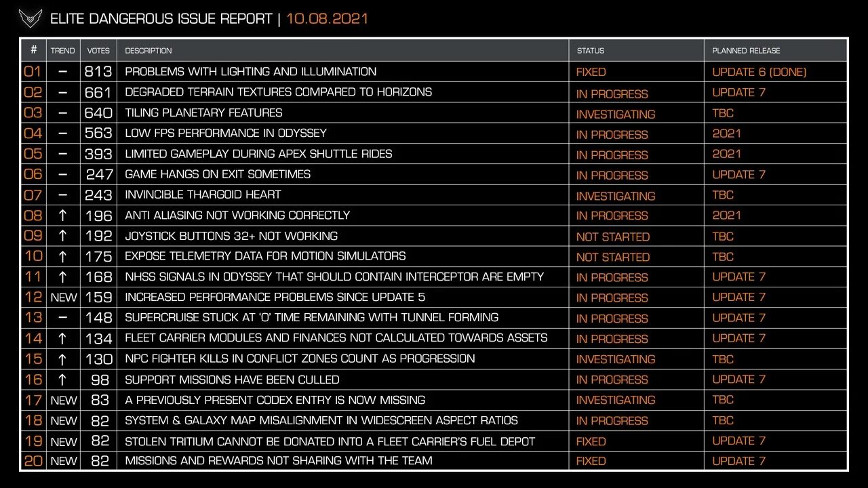Click the Stolen tritium cannot be donated description

click(330, 441)
